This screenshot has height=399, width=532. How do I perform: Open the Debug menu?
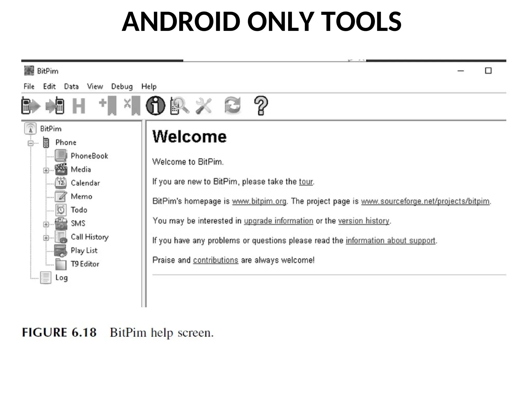tap(122, 87)
